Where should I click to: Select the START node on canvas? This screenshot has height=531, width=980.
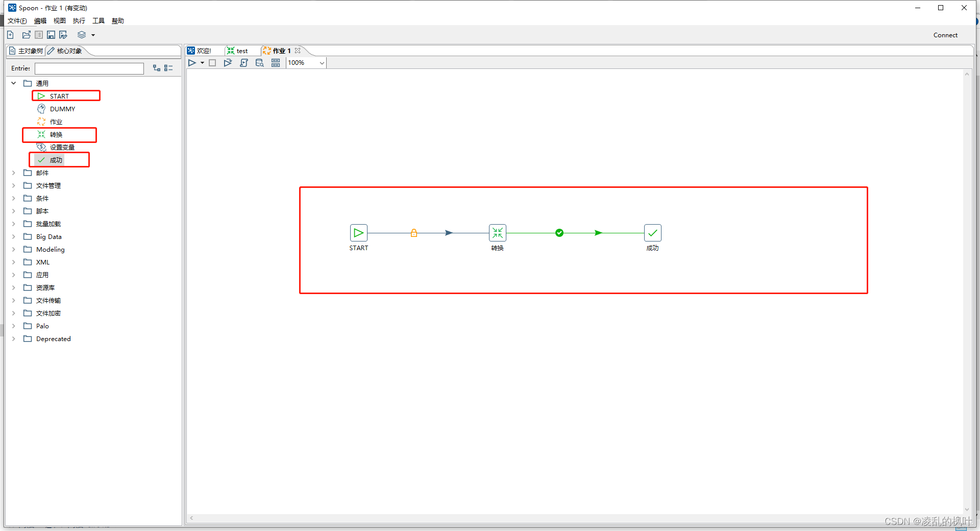pos(359,233)
